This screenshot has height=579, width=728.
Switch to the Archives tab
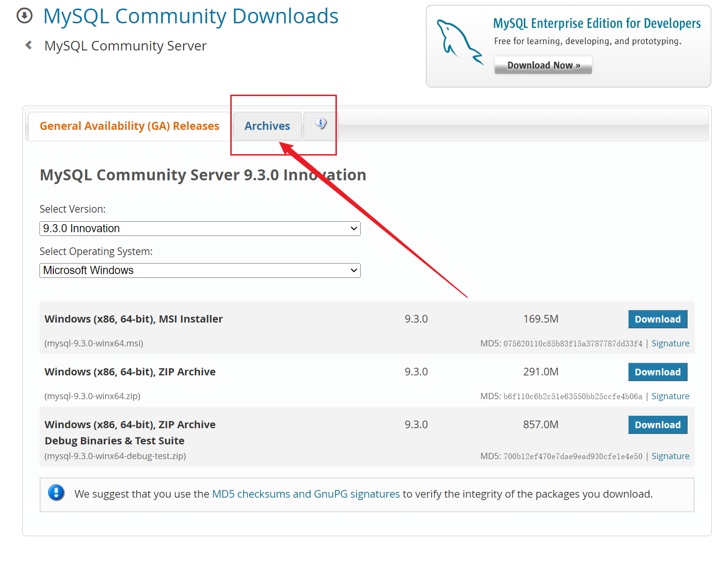point(267,126)
